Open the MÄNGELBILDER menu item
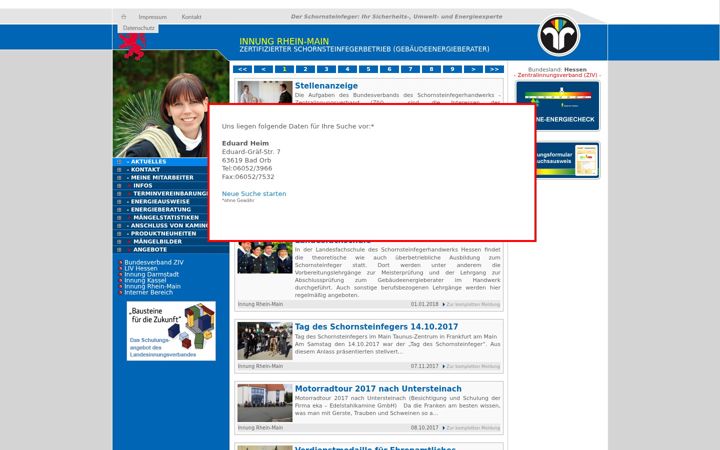 [x=158, y=242]
